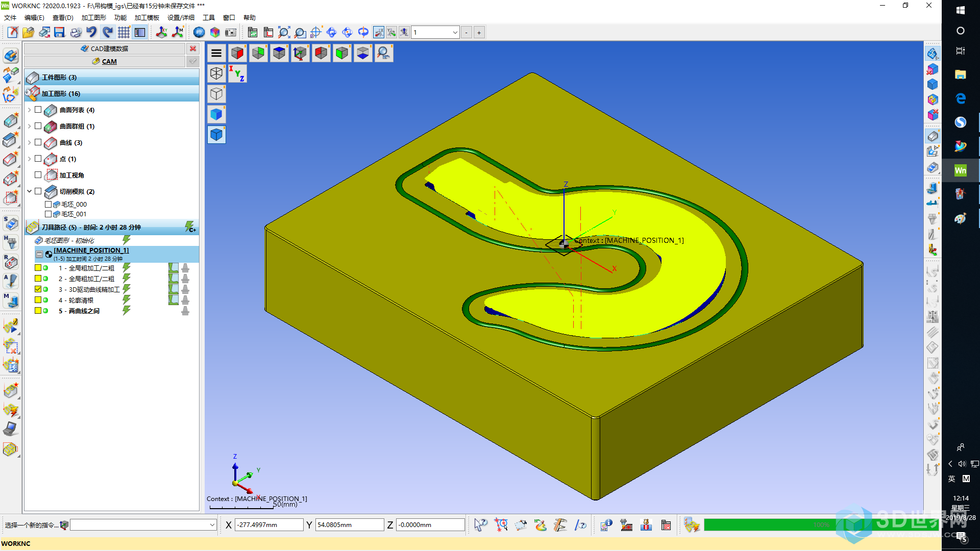
Task: Collapse the 工件图形 (3) section header
Action: pyautogui.click(x=112, y=77)
